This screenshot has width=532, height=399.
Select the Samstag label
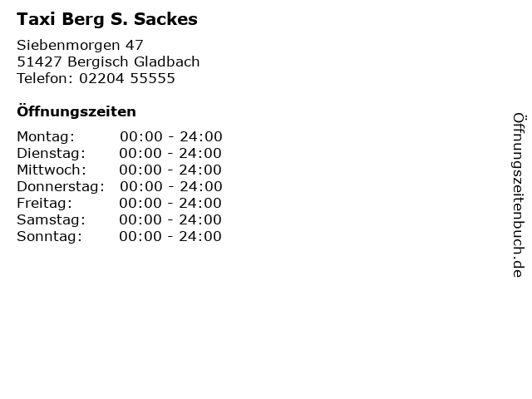[x=52, y=220]
